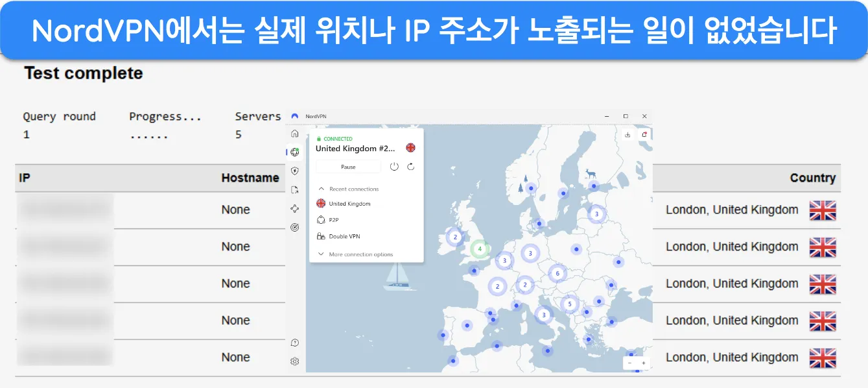
Task: Click the Country column header
Action: click(813, 178)
